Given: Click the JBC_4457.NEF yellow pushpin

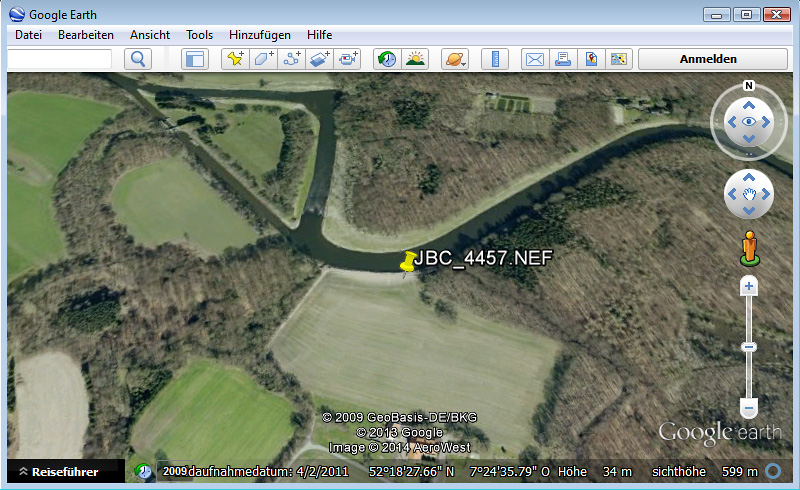Looking at the screenshot, I should point(407,263).
